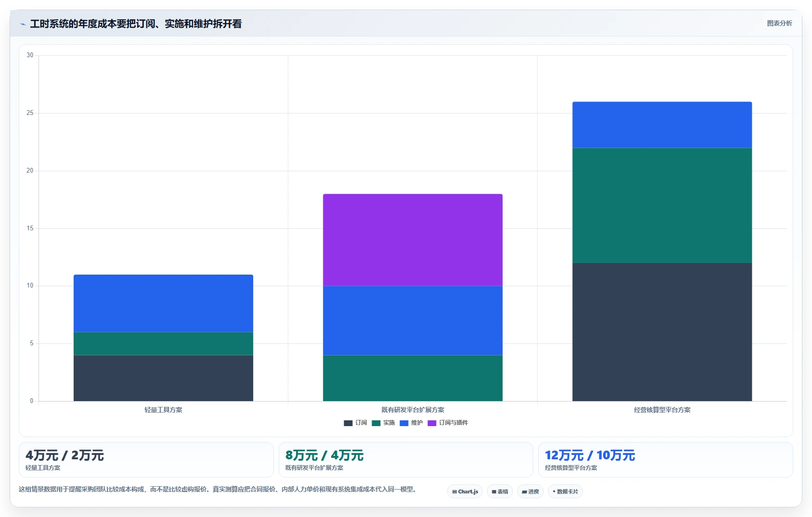
Task: Click the footnote starting 这组情景数据用于提醒采购团队
Action: pyautogui.click(x=218, y=489)
